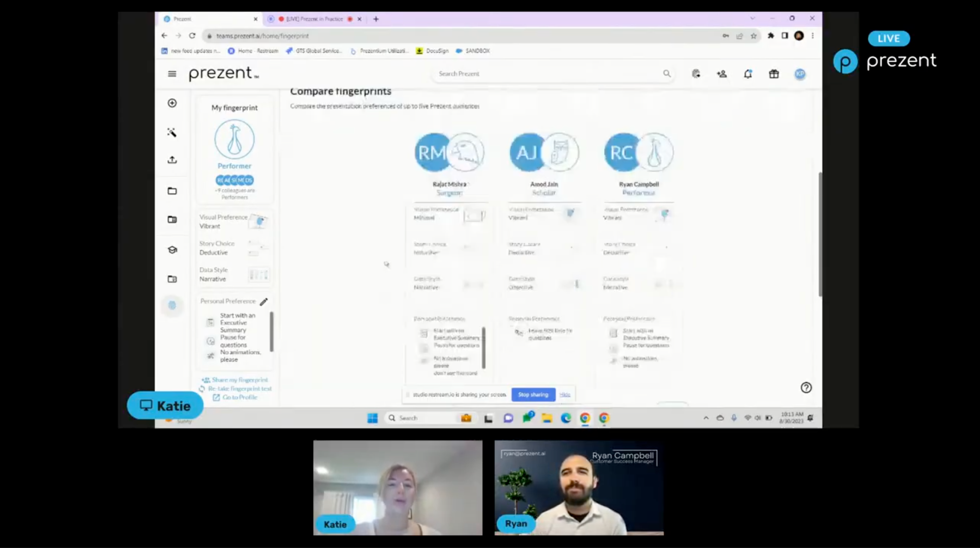Click Re-take fingerprint test link
Image resolution: width=980 pixels, height=548 pixels.
click(x=235, y=388)
